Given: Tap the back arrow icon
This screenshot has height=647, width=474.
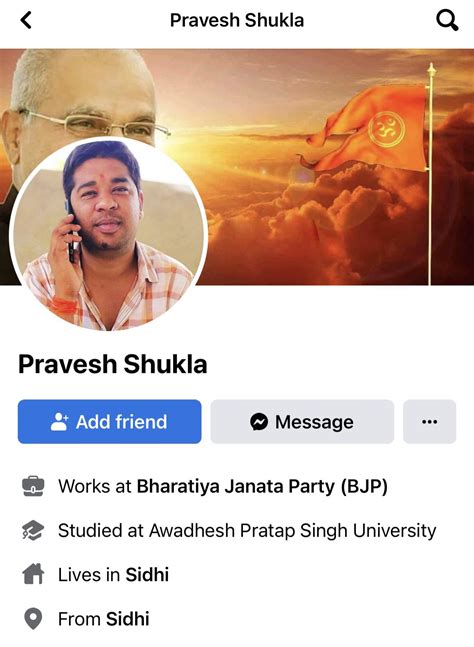Looking at the screenshot, I should [26, 20].
